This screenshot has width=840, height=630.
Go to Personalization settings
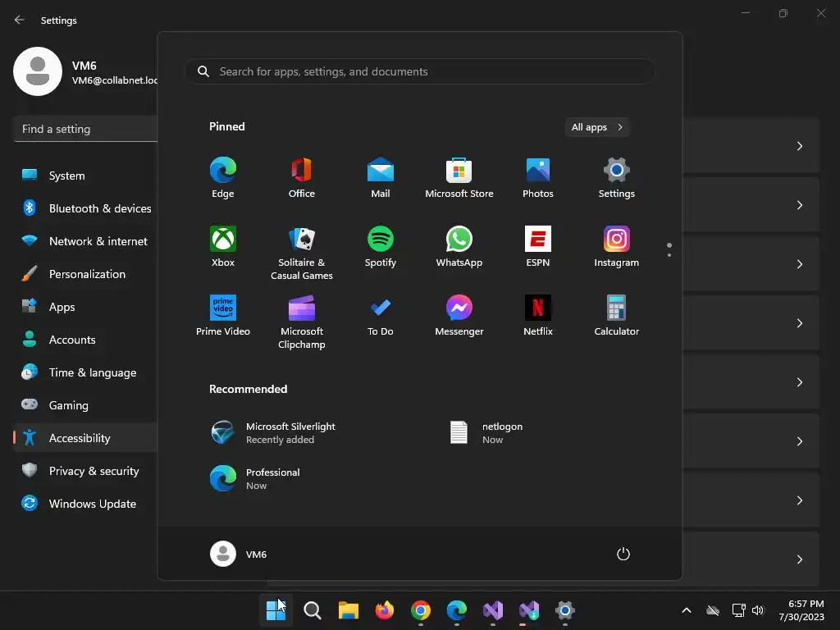click(x=85, y=274)
